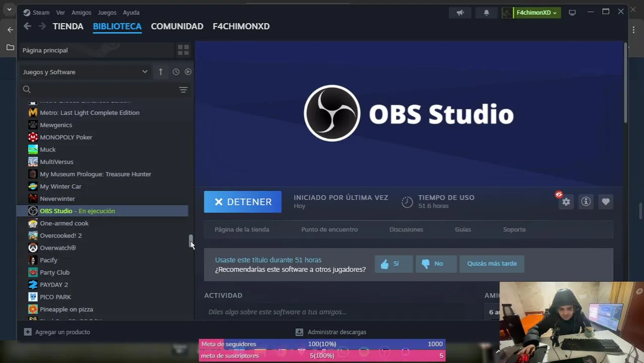This screenshot has height=363, width=644.
Task: Open the OBS Studio info icon
Action: click(x=586, y=202)
